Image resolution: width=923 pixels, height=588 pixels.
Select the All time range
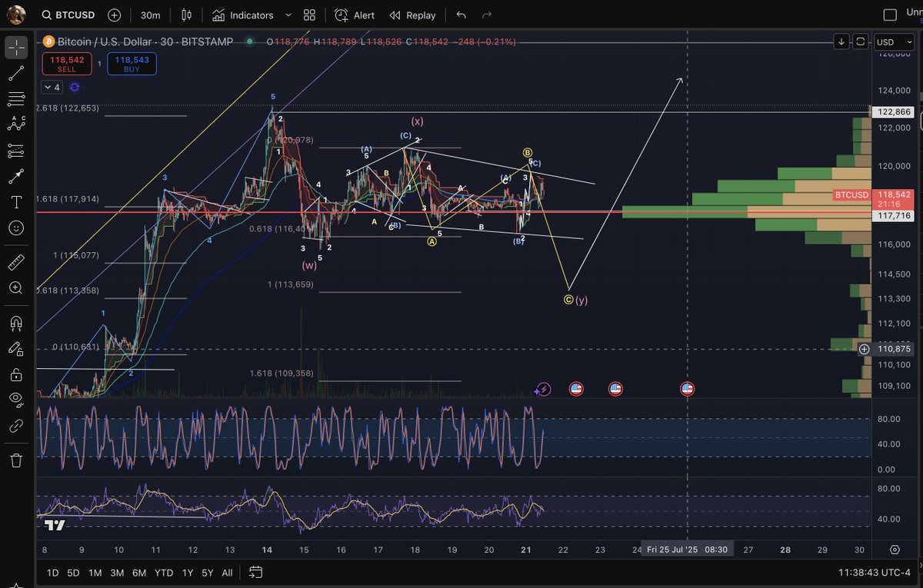pos(228,573)
